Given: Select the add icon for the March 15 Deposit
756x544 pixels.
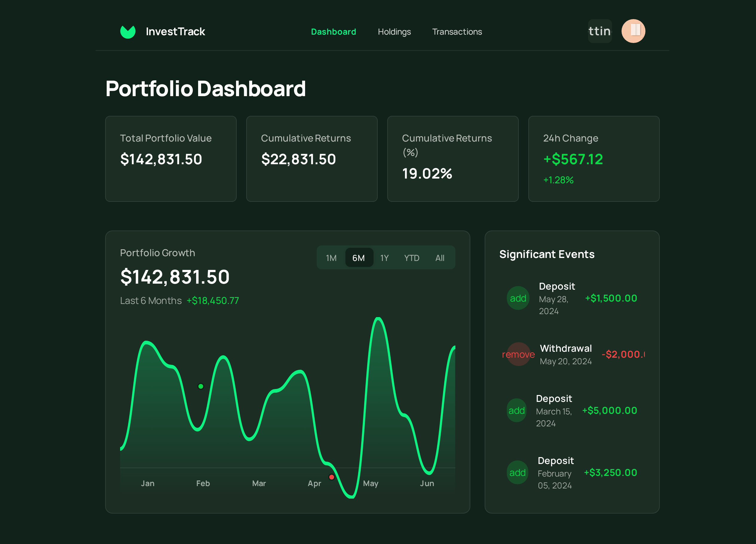Looking at the screenshot, I should (516, 410).
